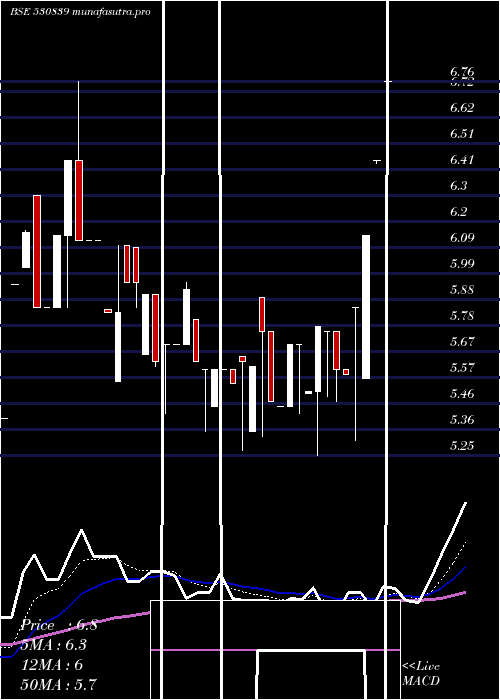
Task: Click the 6.51 price level label
Action: coord(462,133)
